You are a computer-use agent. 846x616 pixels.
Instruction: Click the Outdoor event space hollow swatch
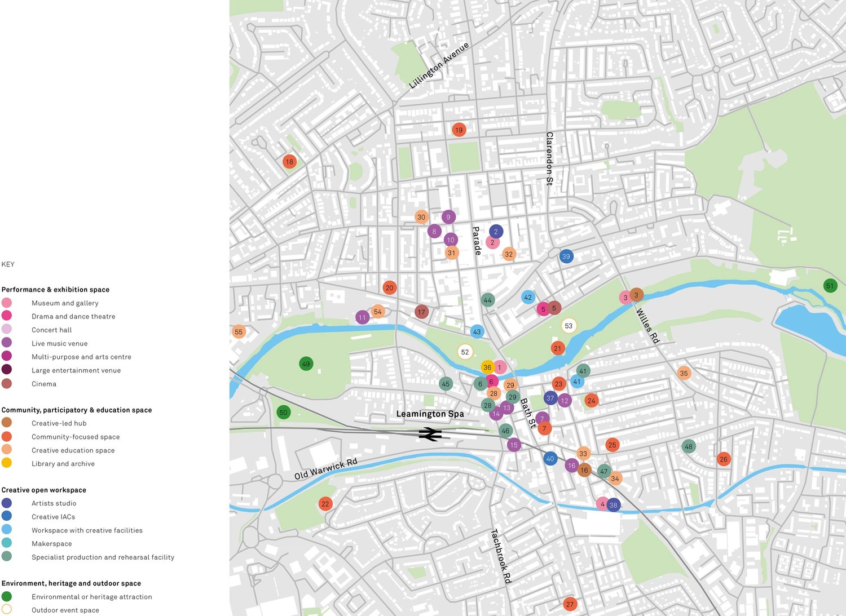click(7, 609)
